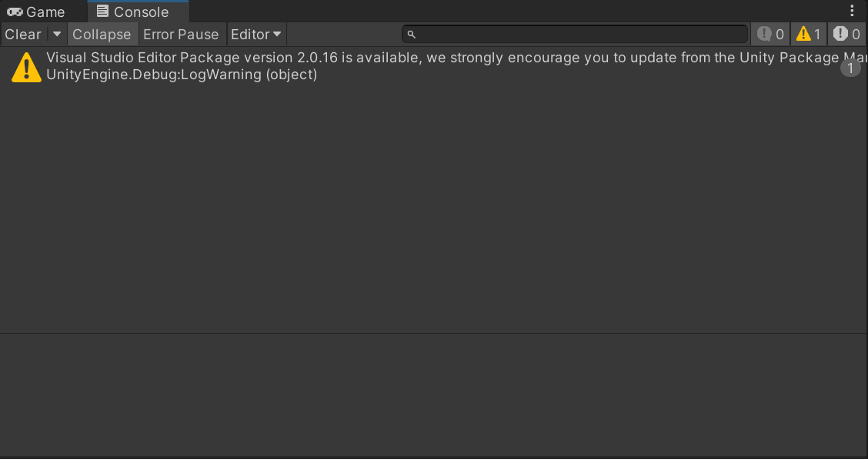Enable Error Pause option
The height and width of the screenshot is (459, 868).
[x=181, y=35]
